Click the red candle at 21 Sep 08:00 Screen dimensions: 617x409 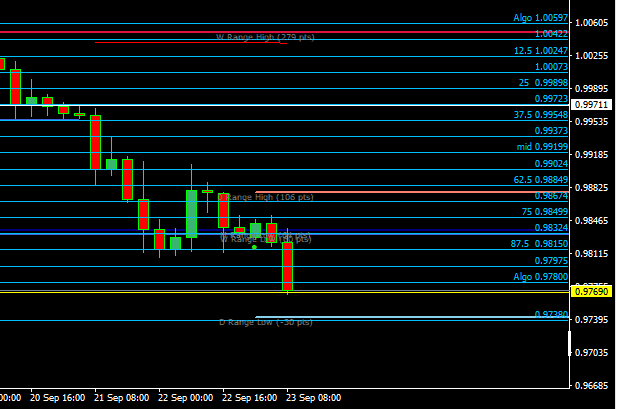pos(96,142)
